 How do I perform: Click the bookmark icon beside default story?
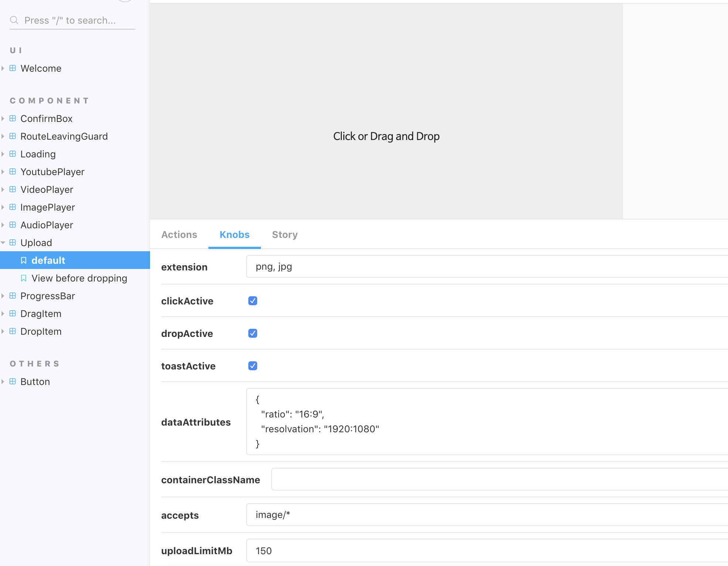(x=24, y=260)
